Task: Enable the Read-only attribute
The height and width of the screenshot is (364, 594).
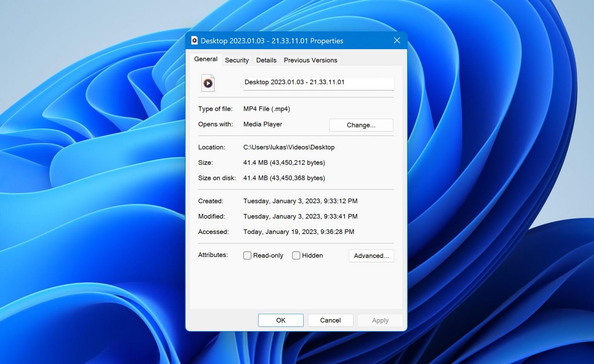Action: point(247,255)
